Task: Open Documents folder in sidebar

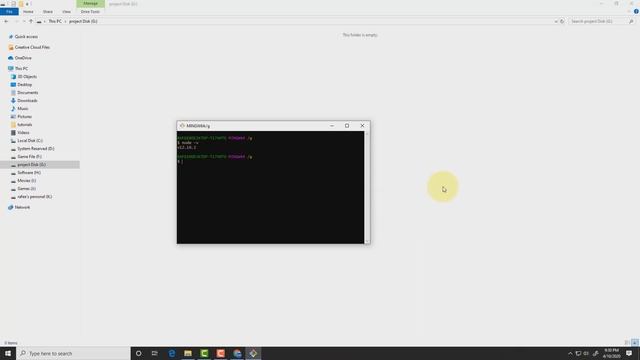Action: click(27, 93)
